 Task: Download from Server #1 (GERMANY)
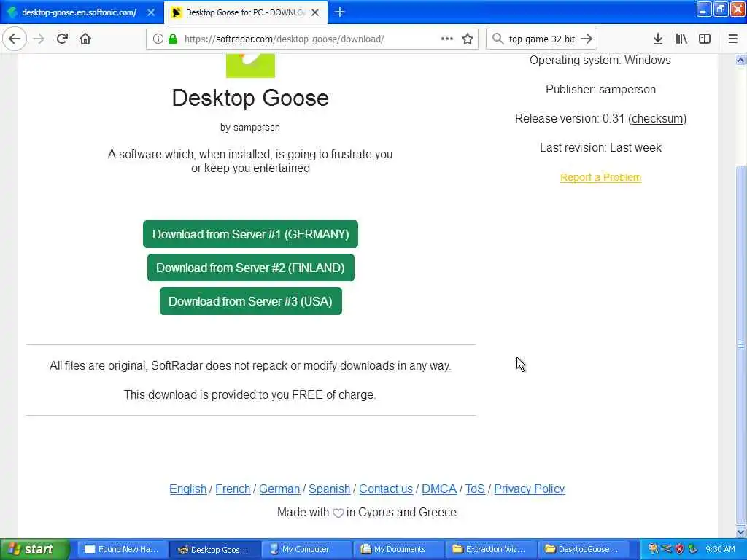pyautogui.click(x=251, y=234)
